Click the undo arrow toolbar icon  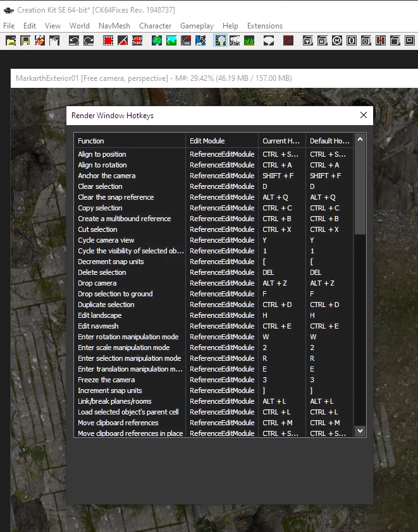pos(74,40)
